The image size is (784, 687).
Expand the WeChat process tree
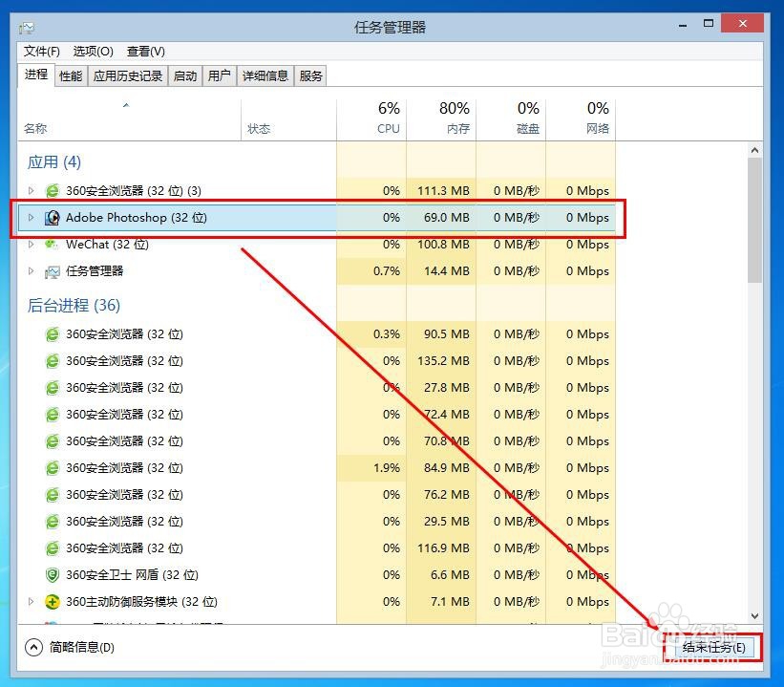pyautogui.click(x=31, y=245)
